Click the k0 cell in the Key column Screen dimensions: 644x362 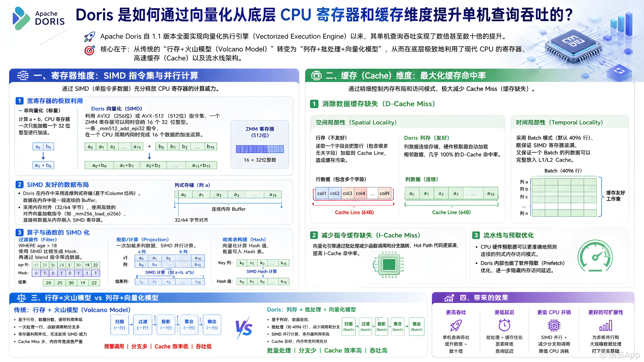click(x=242, y=263)
